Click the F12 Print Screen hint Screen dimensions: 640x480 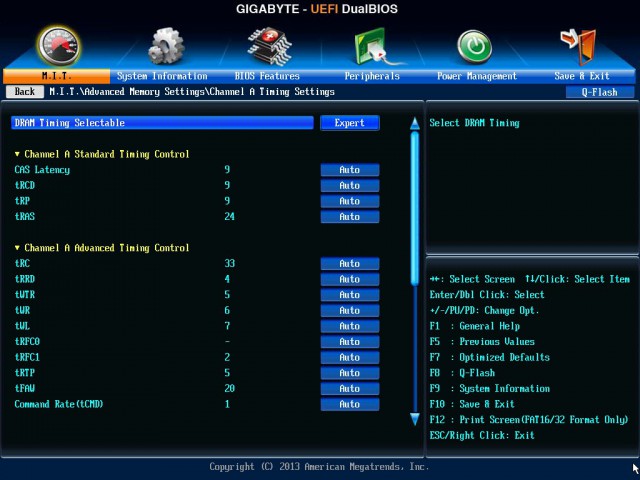click(529, 420)
